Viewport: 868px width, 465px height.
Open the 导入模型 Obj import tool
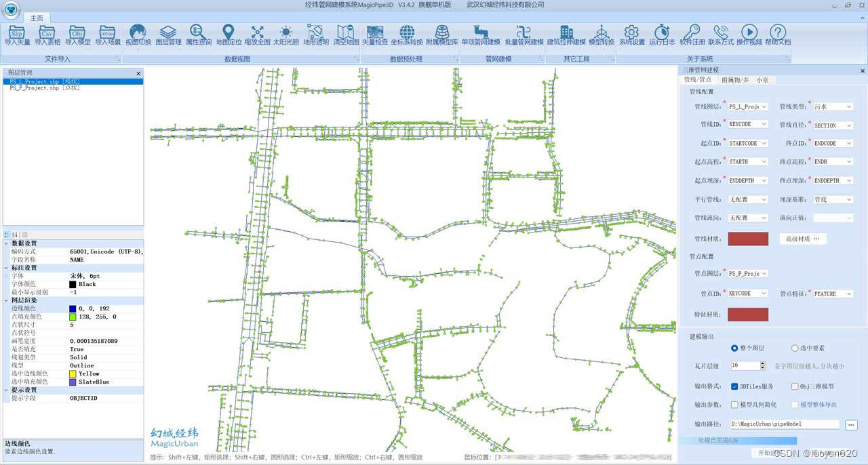[77, 35]
